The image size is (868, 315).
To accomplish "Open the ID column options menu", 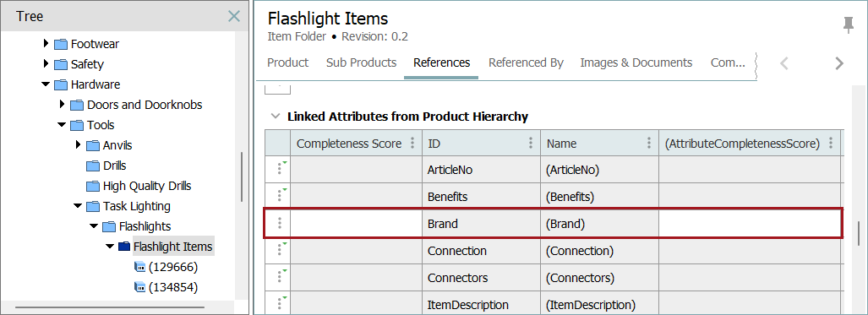I will [x=530, y=144].
